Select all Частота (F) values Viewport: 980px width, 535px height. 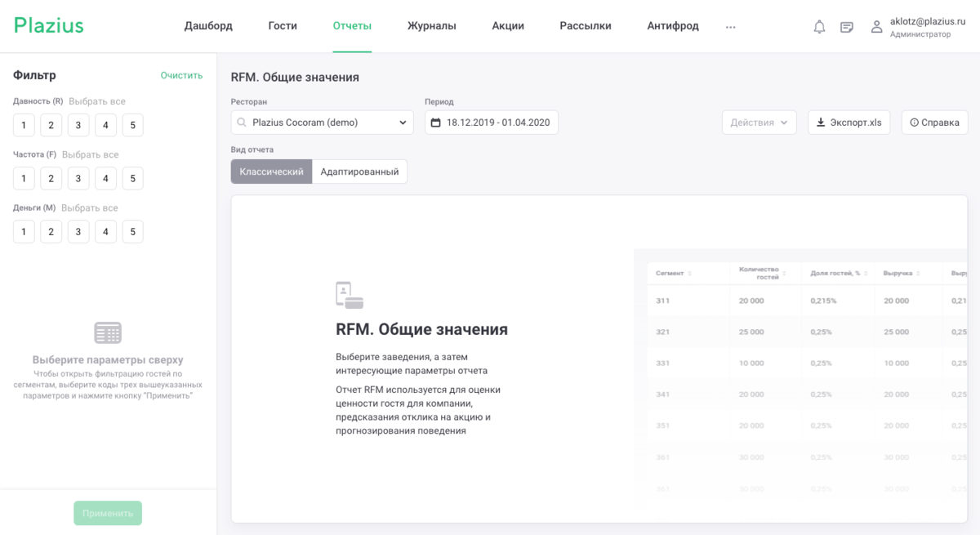click(91, 154)
